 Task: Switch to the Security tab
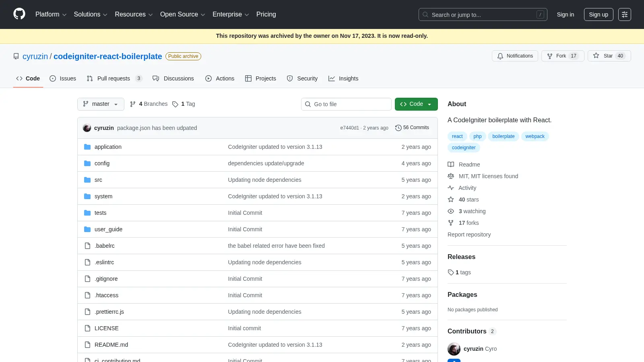pyautogui.click(x=302, y=78)
